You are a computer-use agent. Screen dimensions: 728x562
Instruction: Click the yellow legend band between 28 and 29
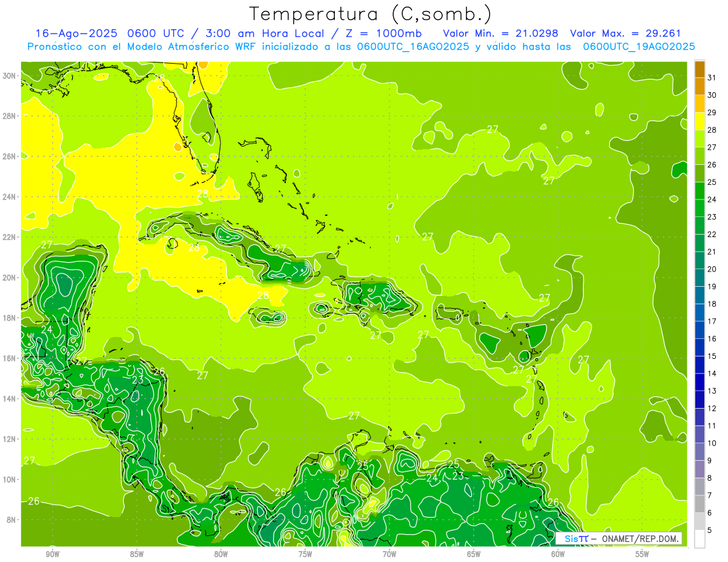(x=699, y=121)
